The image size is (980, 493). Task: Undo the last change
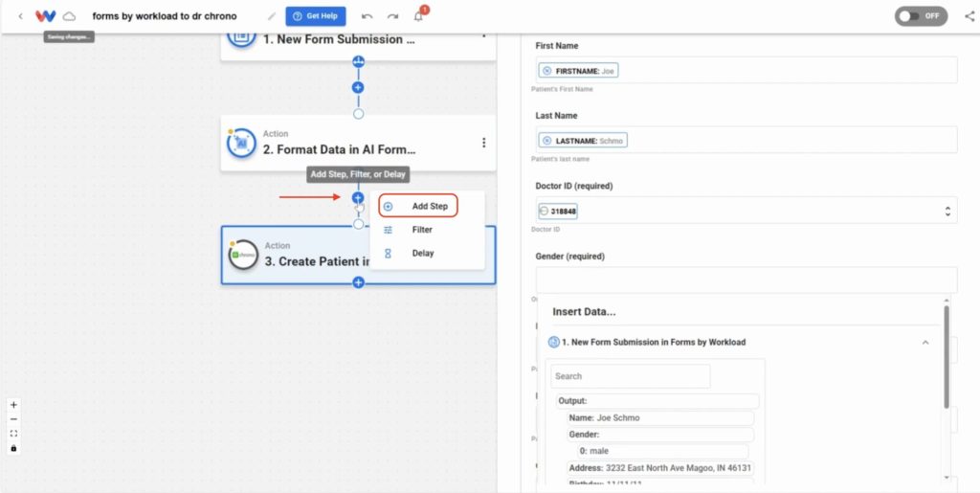(367, 16)
